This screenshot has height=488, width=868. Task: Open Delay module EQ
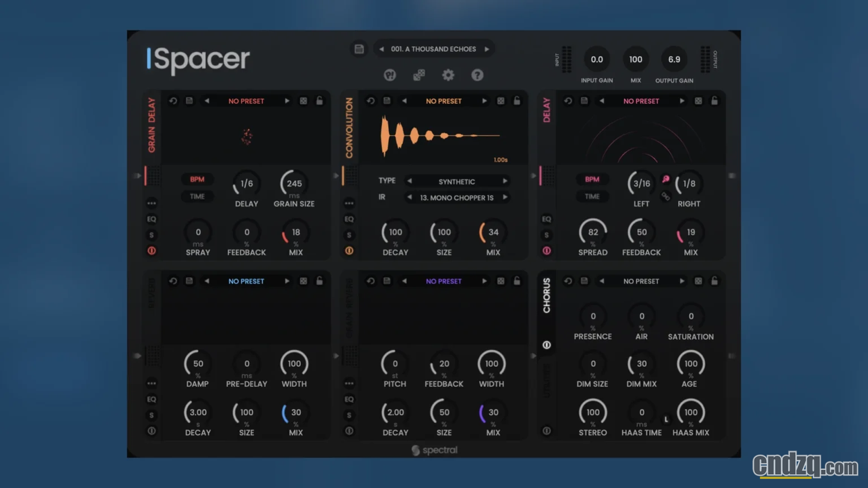pyautogui.click(x=546, y=219)
